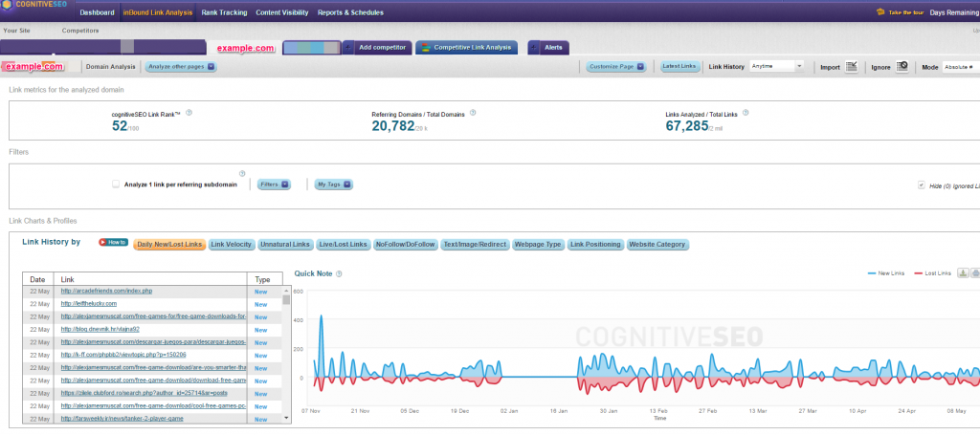The image size is (980, 435).
Task: Click the Ignore links icon
Action: tap(902, 67)
